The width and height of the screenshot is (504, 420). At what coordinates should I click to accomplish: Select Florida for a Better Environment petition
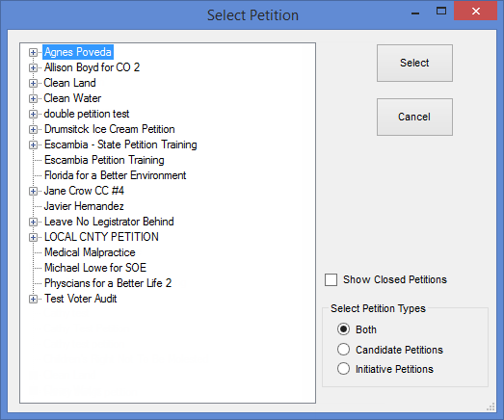point(115,175)
